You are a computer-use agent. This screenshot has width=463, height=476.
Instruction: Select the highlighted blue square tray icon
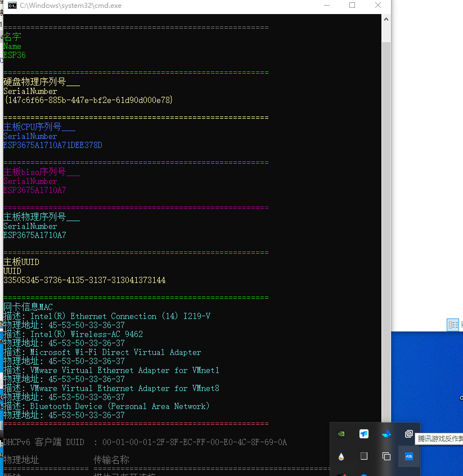tap(409, 456)
